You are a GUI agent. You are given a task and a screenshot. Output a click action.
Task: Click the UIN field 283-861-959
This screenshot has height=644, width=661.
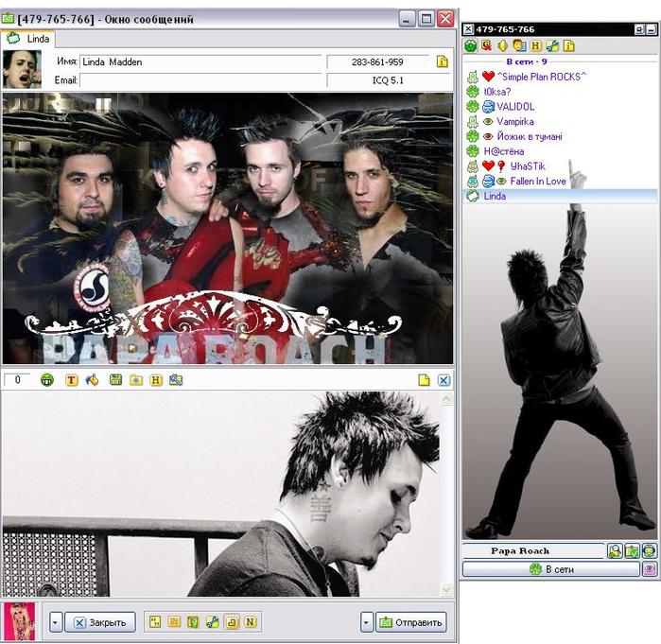click(x=378, y=62)
